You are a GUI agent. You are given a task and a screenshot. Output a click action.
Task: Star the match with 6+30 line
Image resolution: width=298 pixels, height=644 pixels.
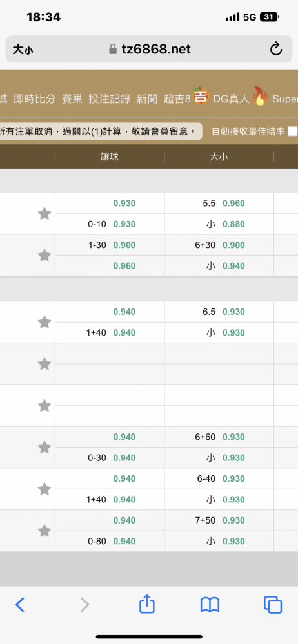coord(45,256)
